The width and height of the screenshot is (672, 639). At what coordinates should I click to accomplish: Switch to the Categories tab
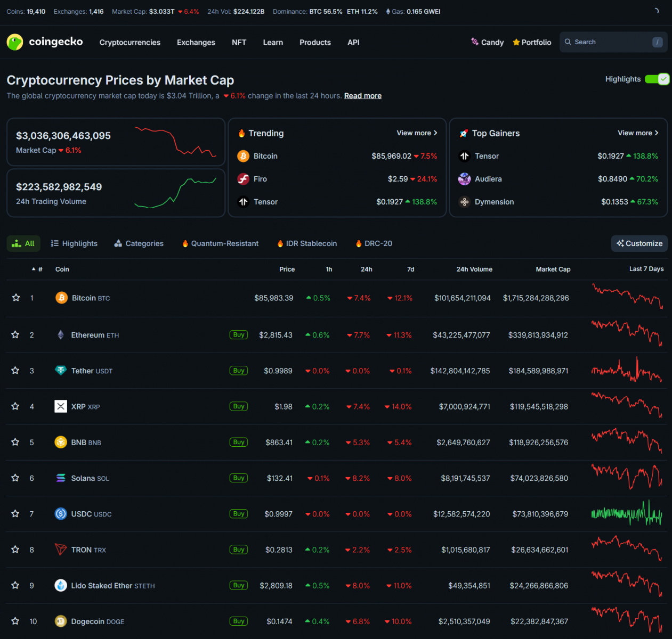click(x=139, y=243)
